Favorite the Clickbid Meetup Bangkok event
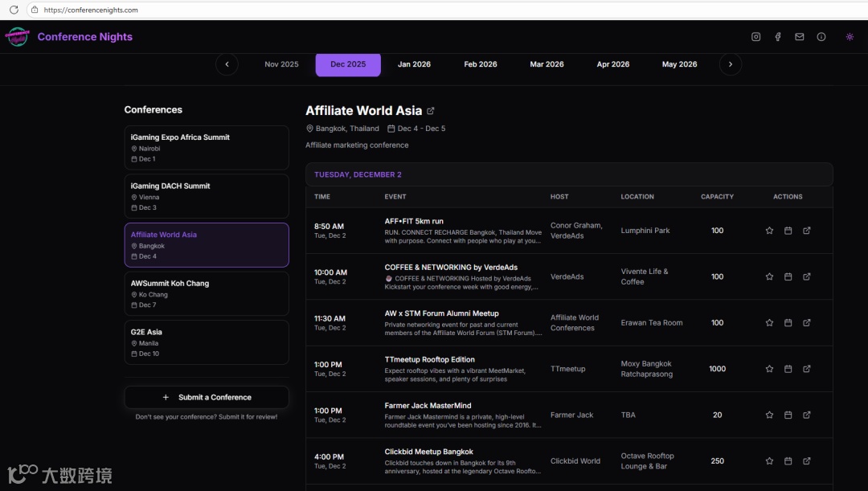 769,460
